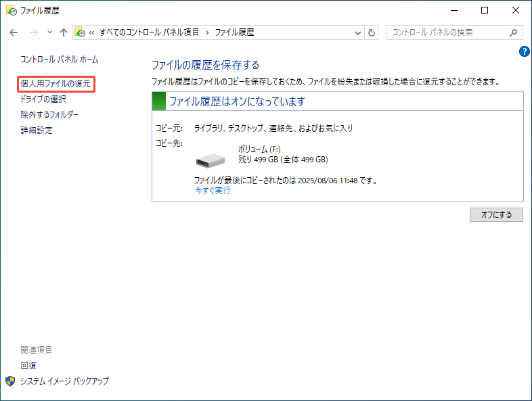The width and height of the screenshot is (532, 401).
Task: Open 回復 under related items
Action: (x=28, y=365)
